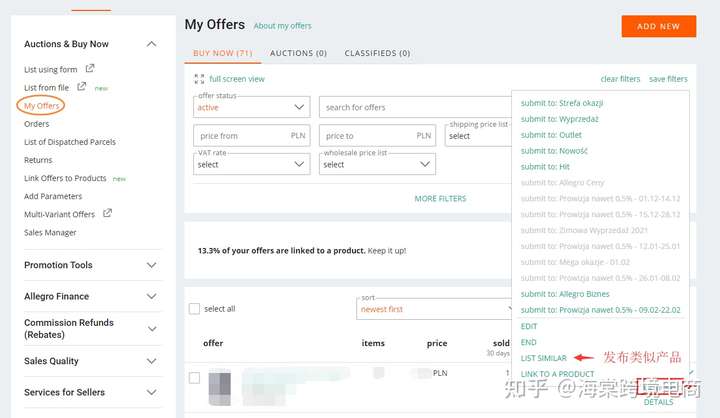
Task: Open the VAT rate dropdown
Action: pyautogui.click(x=252, y=164)
